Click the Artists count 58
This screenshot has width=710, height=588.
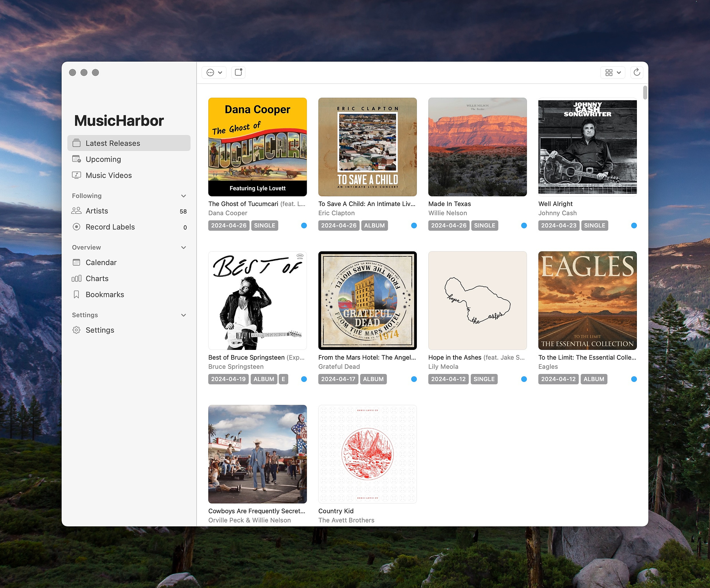point(183,211)
